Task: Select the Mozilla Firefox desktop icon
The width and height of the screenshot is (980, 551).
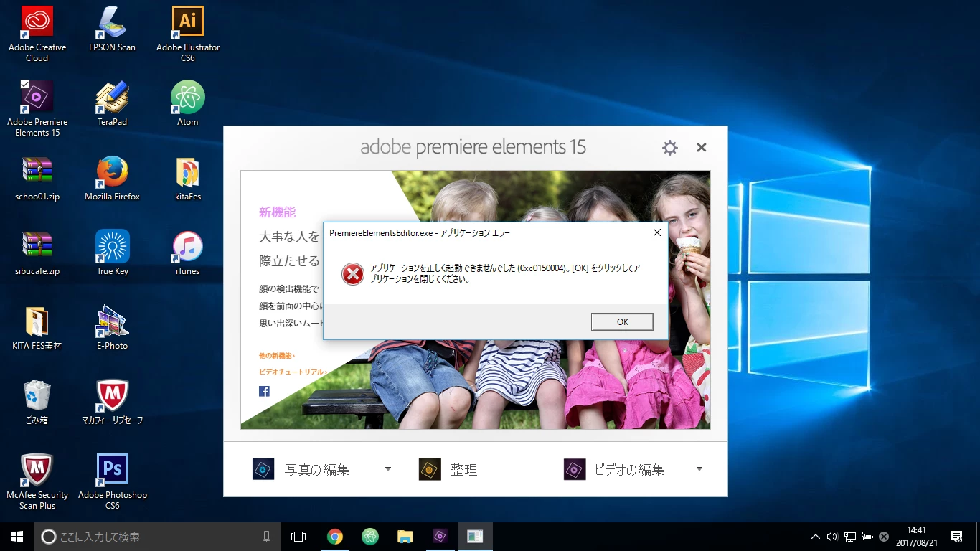Action: coord(112,178)
